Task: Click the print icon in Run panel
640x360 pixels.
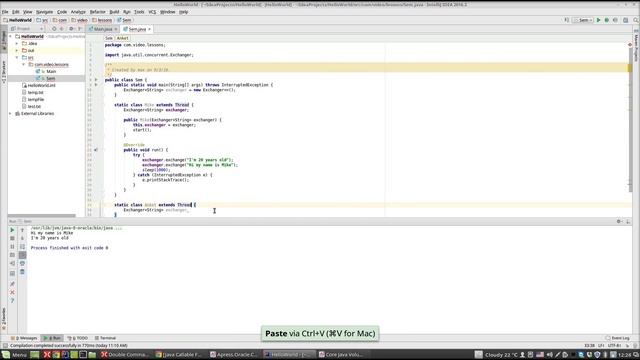Action: coord(22,263)
